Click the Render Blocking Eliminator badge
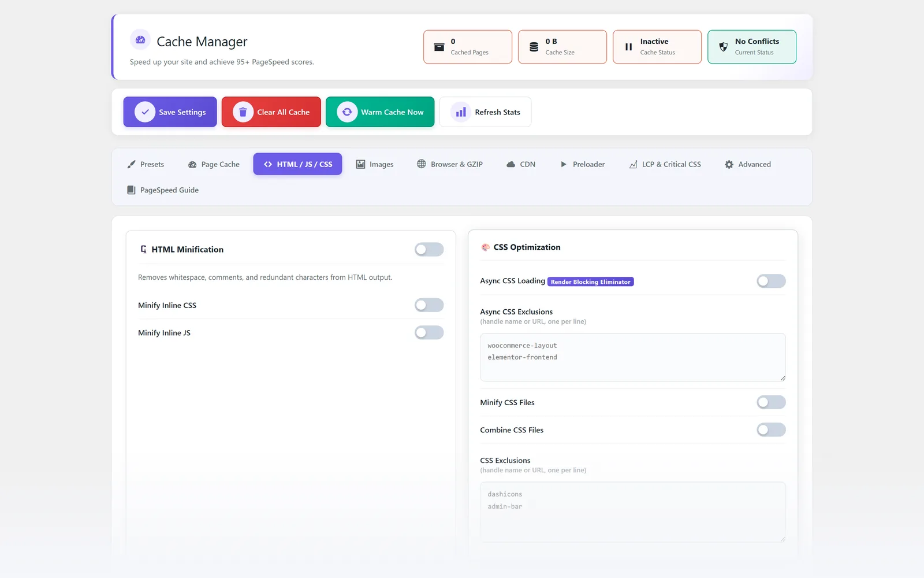Image resolution: width=924 pixels, height=578 pixels. click(591, 281)
